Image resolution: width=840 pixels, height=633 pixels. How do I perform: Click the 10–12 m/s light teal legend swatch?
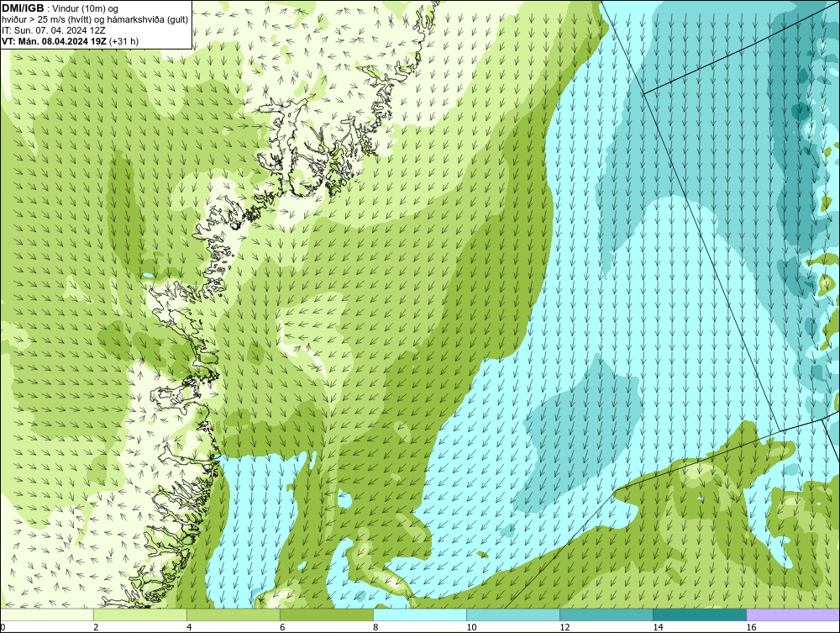(x=513, y=615)
